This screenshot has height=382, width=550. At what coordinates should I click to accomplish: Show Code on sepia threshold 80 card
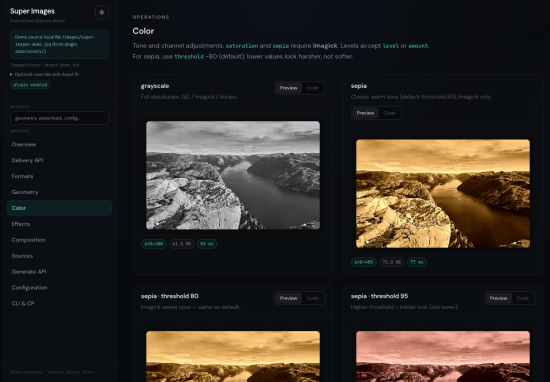(x=313, y=298)
